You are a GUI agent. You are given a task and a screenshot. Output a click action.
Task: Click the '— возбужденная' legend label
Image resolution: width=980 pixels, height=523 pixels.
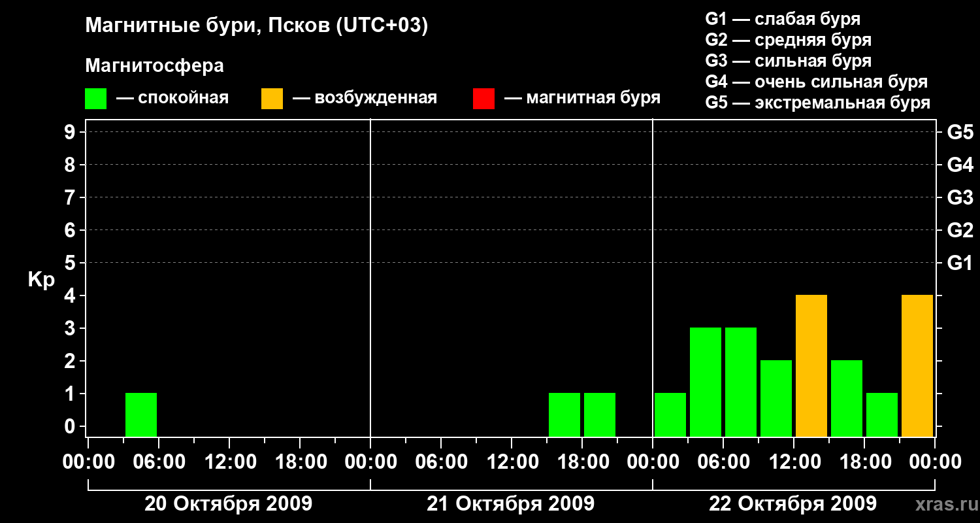point(365,98)
